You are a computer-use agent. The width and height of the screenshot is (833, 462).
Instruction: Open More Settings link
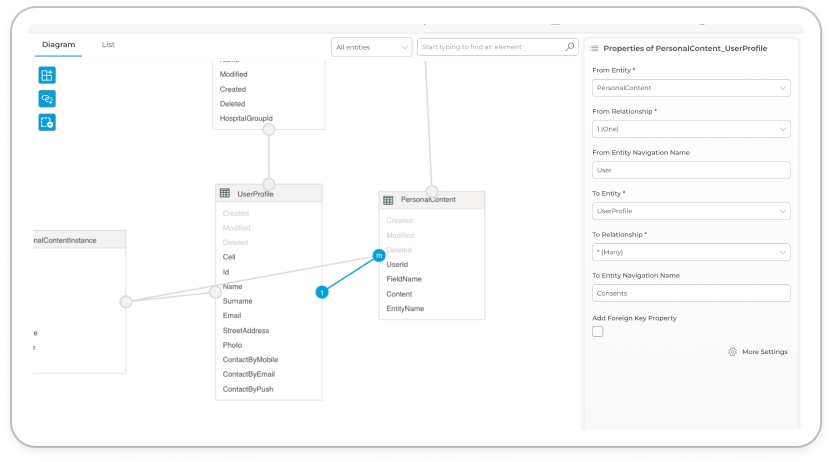764,352
